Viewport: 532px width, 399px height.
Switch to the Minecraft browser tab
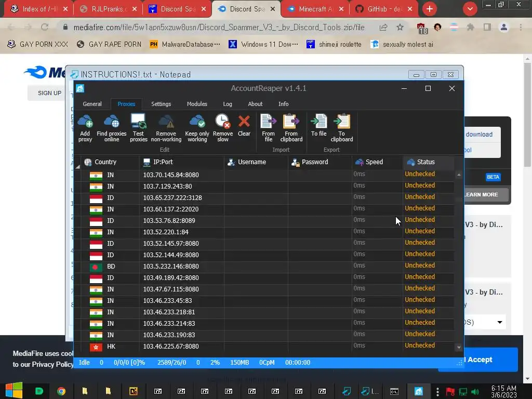click(x=315, y=9)
